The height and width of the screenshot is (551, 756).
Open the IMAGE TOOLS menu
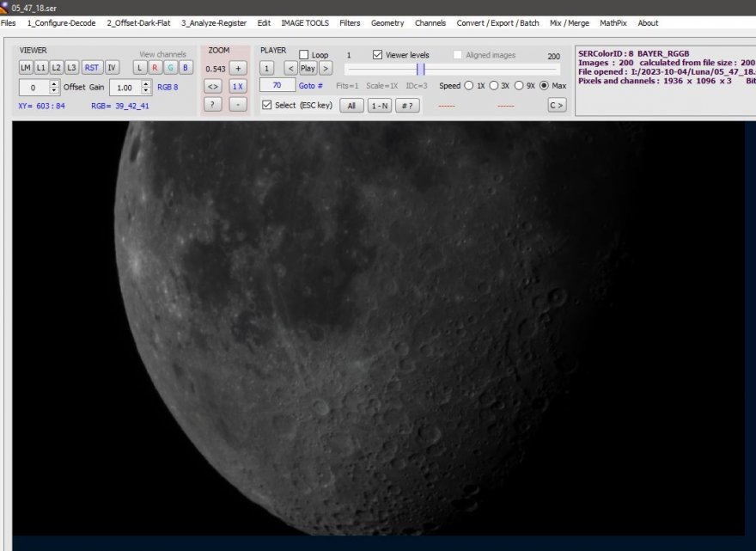tap(305, 22)
